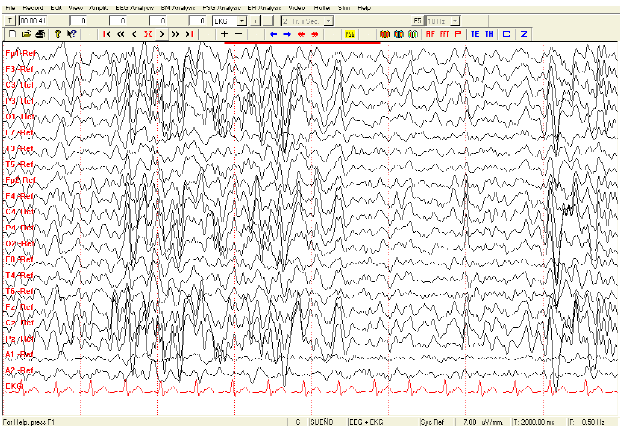
Task: Click the fast forward double-arrow button
Action: coord(175,34)
